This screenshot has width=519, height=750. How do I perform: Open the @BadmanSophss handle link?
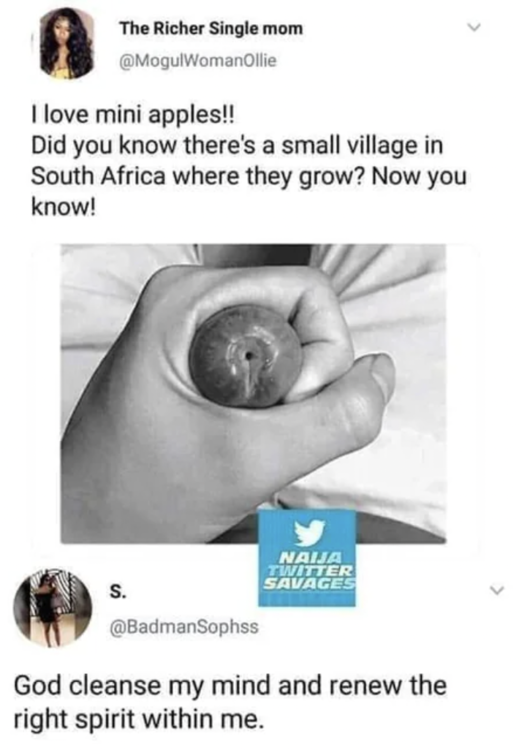(x=184, y=626)
